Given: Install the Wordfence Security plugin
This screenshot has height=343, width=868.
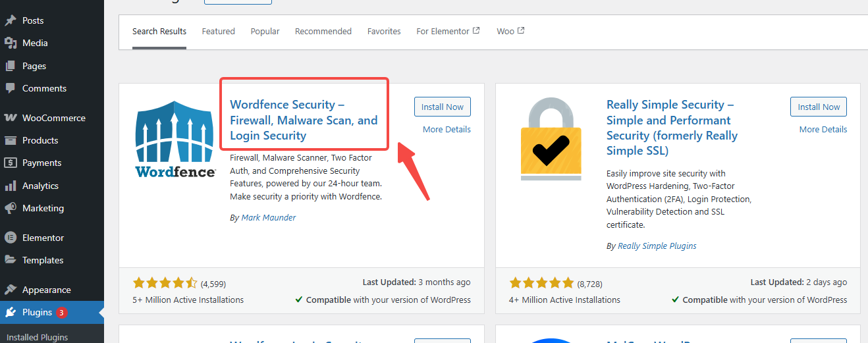Looking at the screenshot, I should point(442,107).
